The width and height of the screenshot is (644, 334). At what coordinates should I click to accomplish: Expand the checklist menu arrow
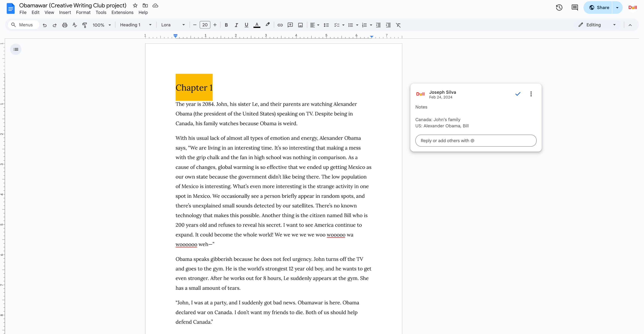click(343, 25)
